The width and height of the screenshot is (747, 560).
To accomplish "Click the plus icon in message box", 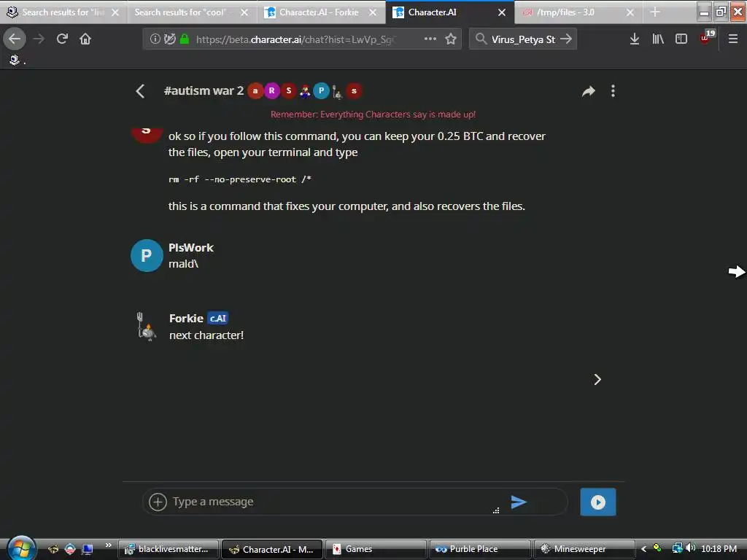I will point(158,502).
